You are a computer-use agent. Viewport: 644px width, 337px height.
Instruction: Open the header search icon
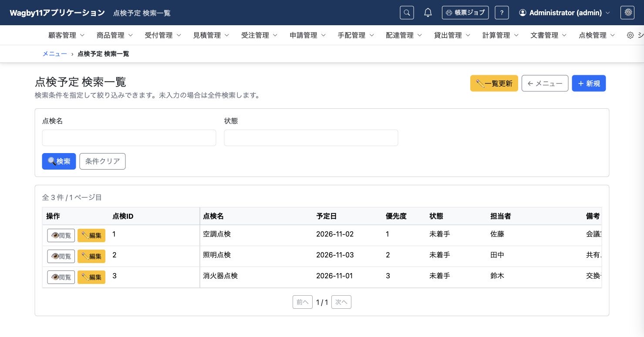click(407, 13)
